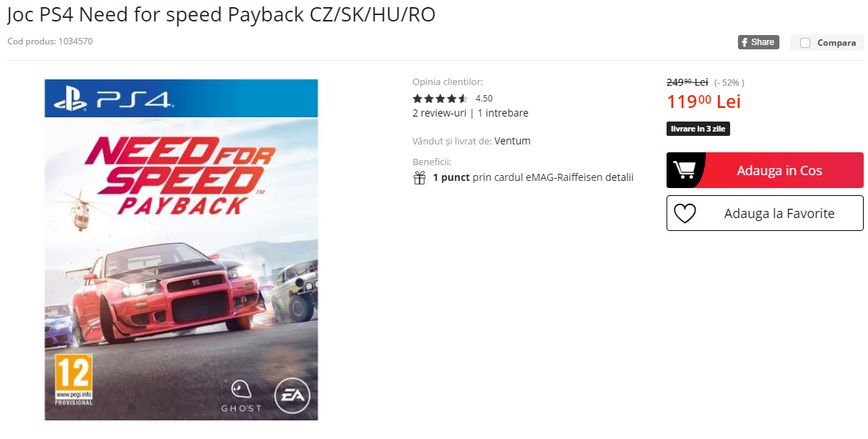Click the shopping cart icon

coord(684,170)
